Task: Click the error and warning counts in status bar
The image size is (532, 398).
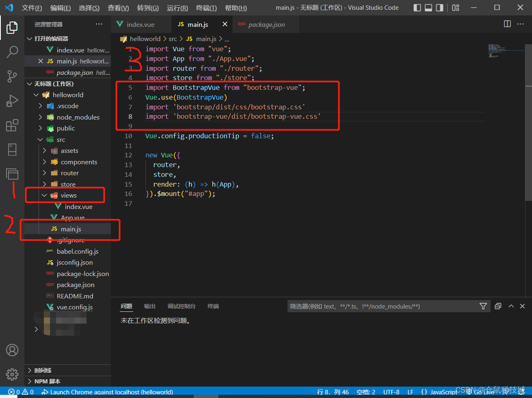Action: point(19,392)
